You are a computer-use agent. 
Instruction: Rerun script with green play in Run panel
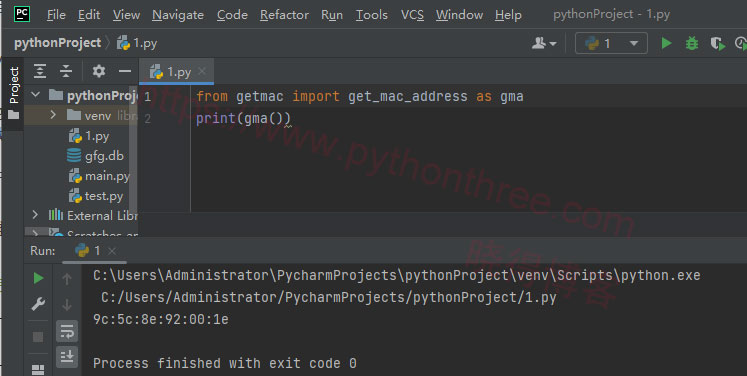click(39, 278)
